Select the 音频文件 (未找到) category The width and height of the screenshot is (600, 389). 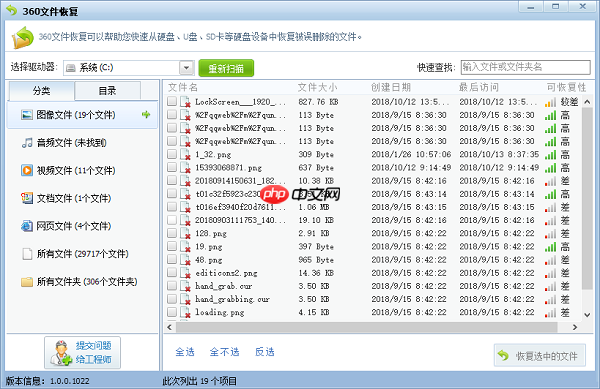click(x=82, y=143)
